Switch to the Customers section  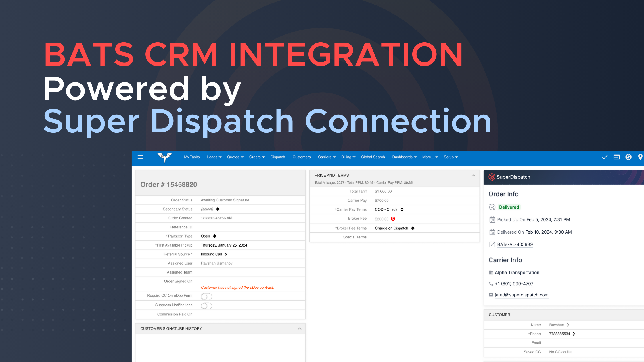tap(301, 157)
